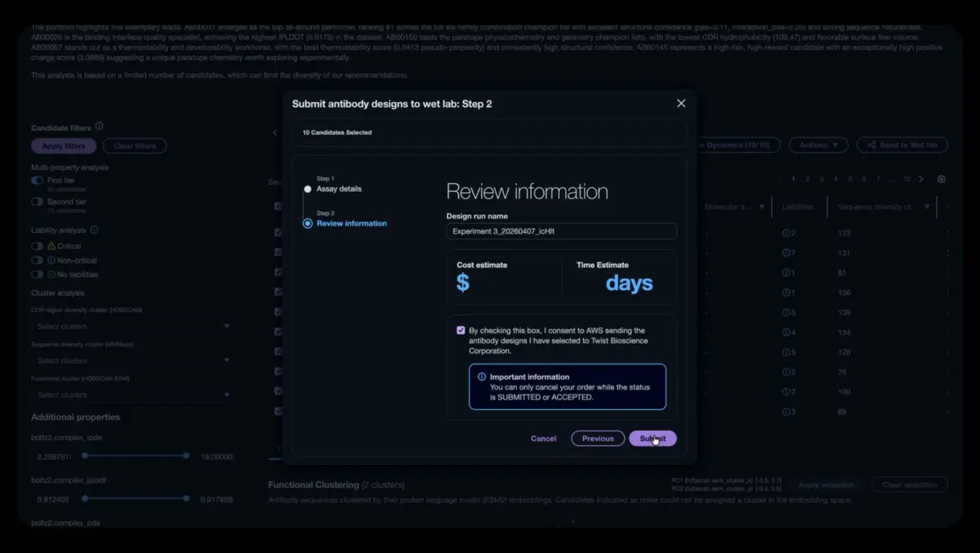Open row menu for row 131
This screenshot has height=553, width=980.
click(x=947, y=253)
